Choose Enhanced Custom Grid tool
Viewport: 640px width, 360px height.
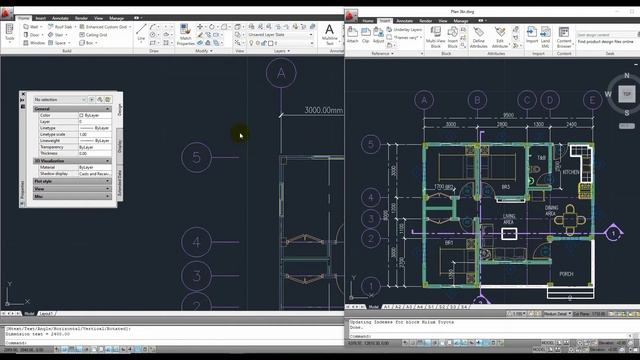(x=104, y=27)
